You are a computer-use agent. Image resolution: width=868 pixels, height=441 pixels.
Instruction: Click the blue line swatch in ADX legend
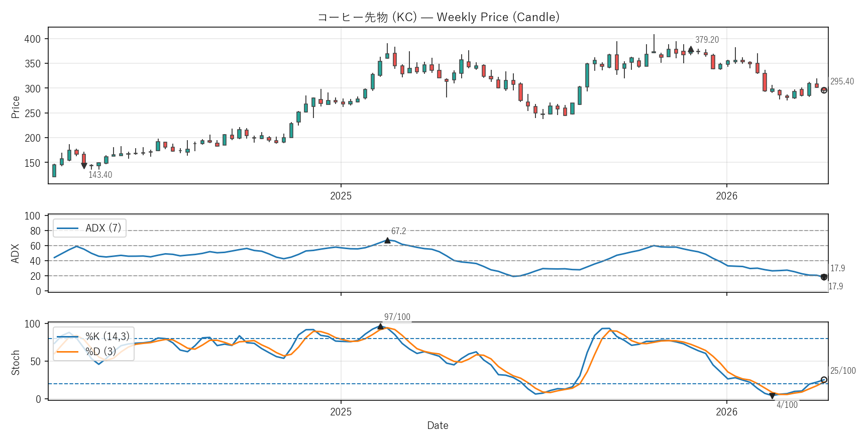click(x=67, y=228)
